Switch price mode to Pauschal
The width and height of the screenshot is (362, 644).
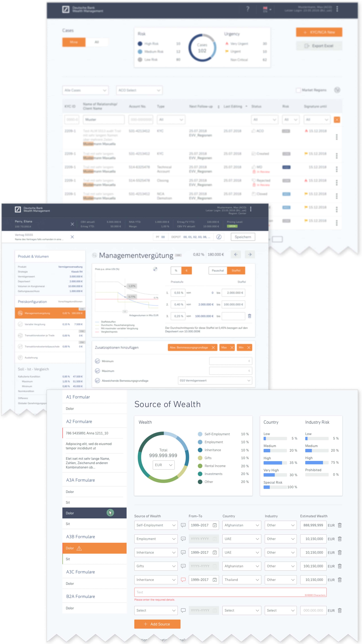pos(218,271)
